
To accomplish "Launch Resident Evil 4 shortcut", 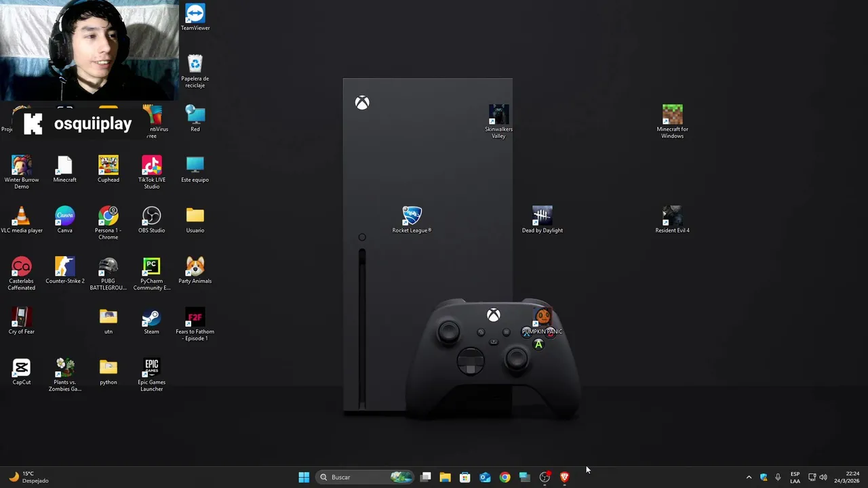I will 672,220.
